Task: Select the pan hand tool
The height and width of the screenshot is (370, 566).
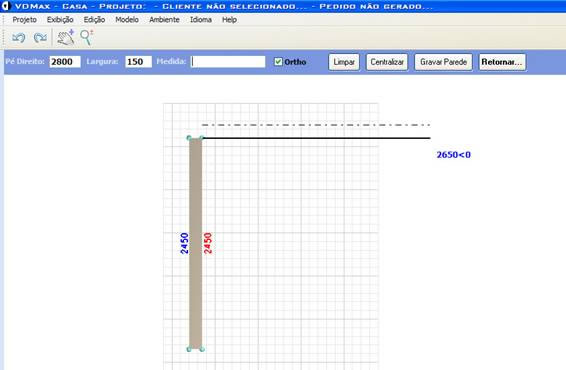Action: click(x=66, y=38)
